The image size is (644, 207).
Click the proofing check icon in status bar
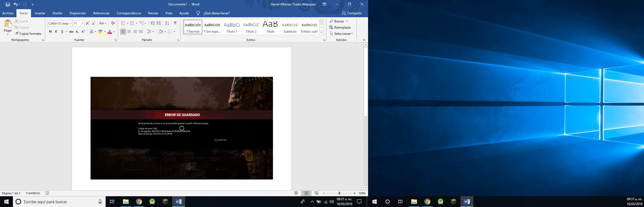click(47, 193)
